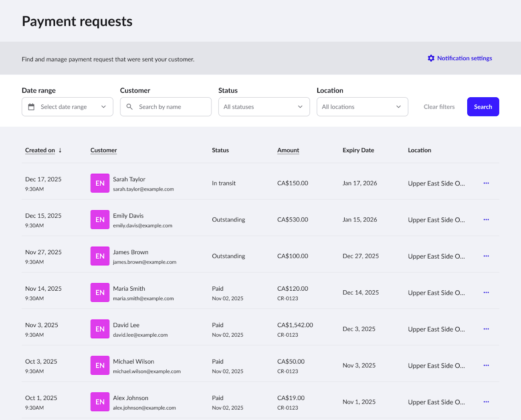Click the CA$1,542.00 amount
Image resolution: width=521 pixels, height=420 pixels.
[x=295, y=325]
